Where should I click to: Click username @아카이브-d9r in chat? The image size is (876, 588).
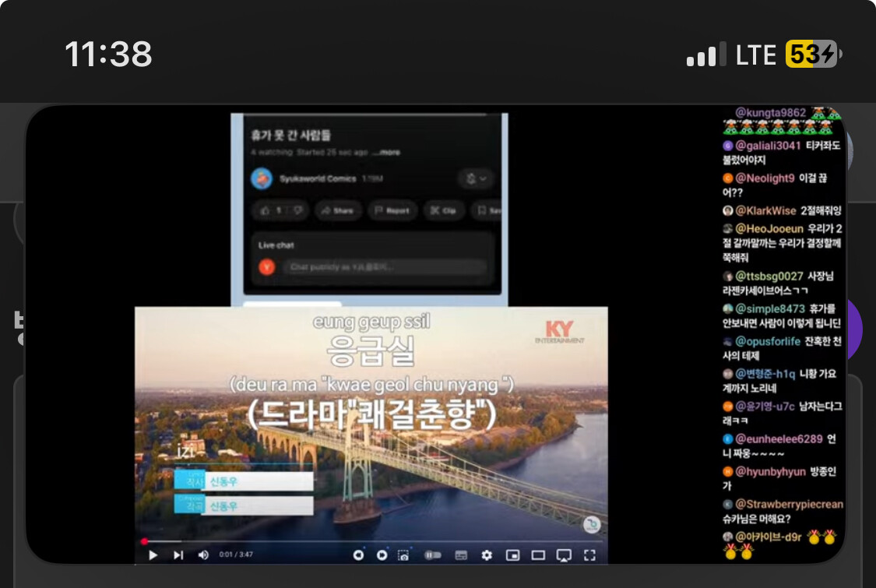(769, 537)
